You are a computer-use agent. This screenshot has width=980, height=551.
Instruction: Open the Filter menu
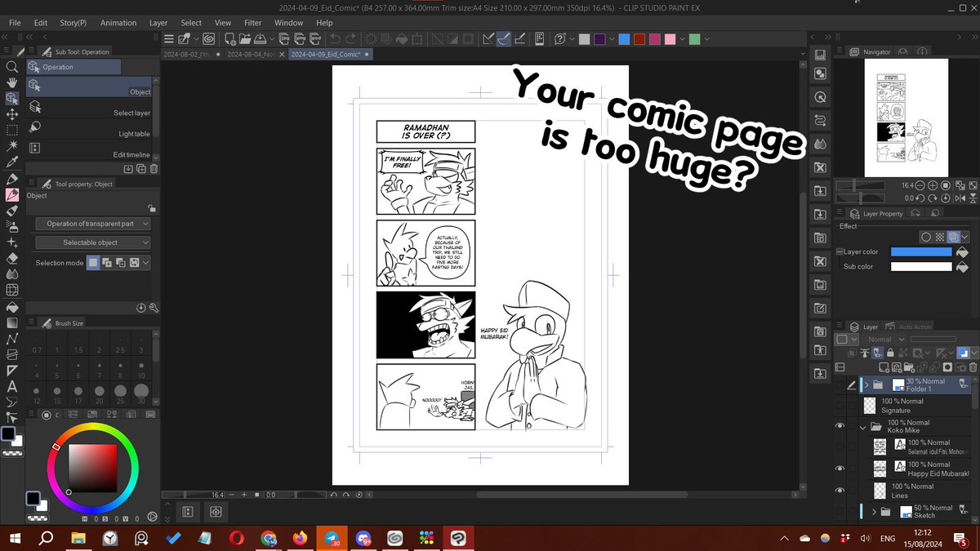[252, 23]
